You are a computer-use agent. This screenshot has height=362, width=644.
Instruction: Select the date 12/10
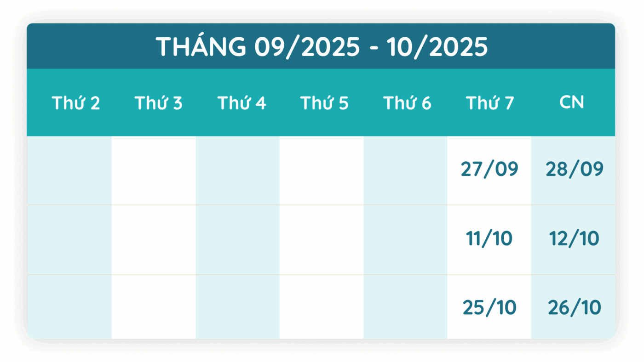click(574, 239)
